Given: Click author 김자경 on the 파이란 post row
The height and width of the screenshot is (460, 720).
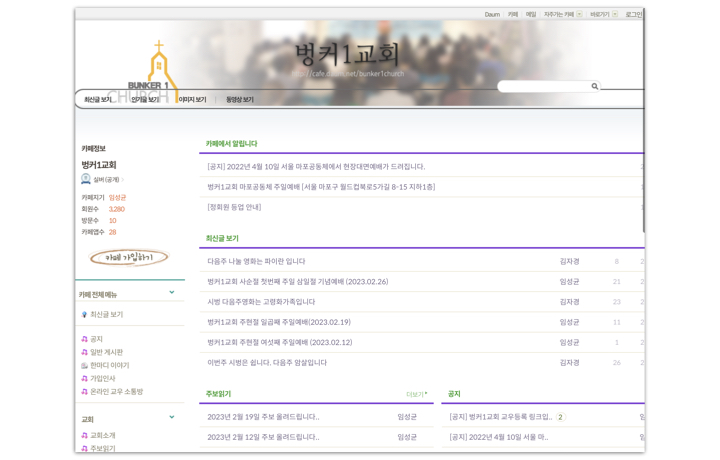Looking at the screenshot, I should [x=569, y=261].
